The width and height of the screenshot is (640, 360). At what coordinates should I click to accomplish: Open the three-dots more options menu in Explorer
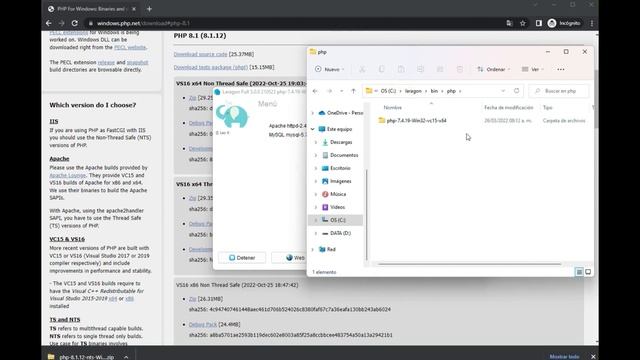[561, 69]
